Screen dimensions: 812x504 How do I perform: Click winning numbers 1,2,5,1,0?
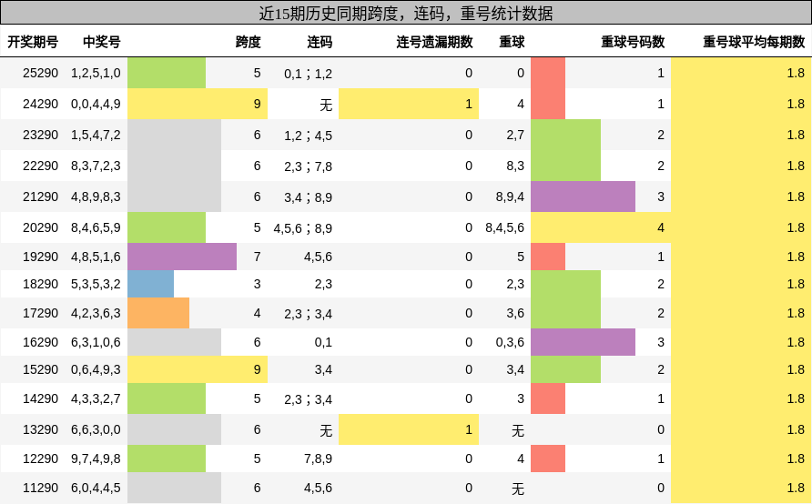pyautogui.click(x=96, y=73)
